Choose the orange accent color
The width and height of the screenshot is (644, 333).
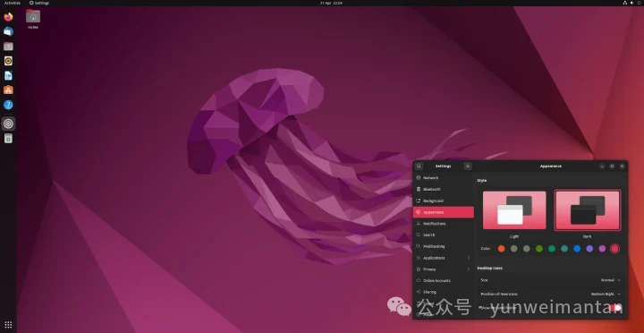(x=501, y=249)
